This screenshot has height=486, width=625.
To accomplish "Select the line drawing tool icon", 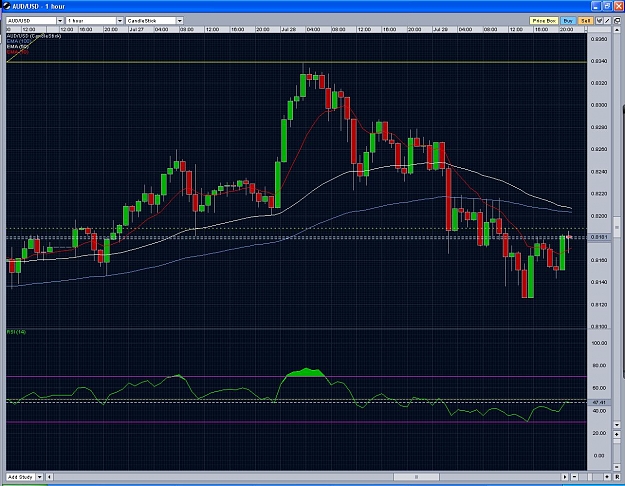I will point(607,21).
